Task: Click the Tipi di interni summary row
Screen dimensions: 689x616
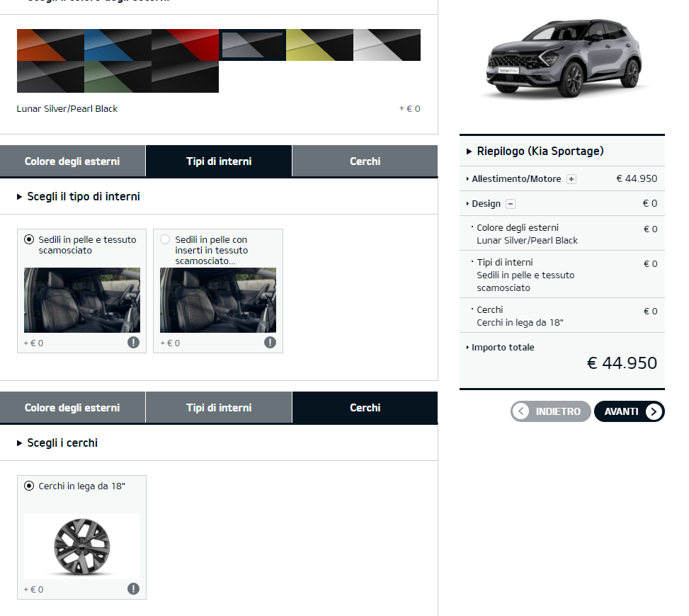Action: tap(562, 275)
